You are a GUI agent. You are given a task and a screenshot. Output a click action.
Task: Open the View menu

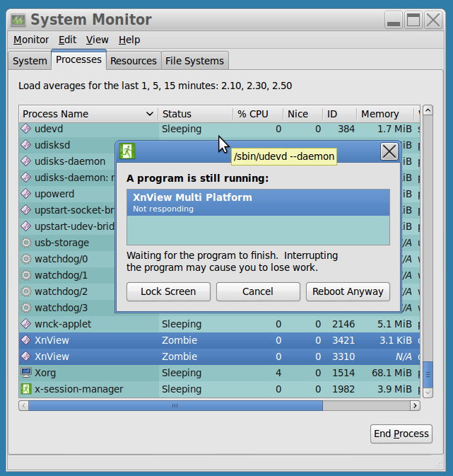(x=97, y=40)
